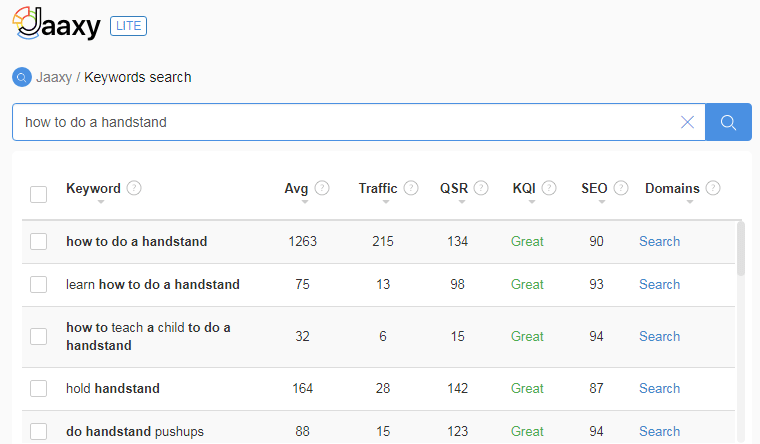
Task: Sort by Keyword using its dropdown arrow
Action: point(100,203)
